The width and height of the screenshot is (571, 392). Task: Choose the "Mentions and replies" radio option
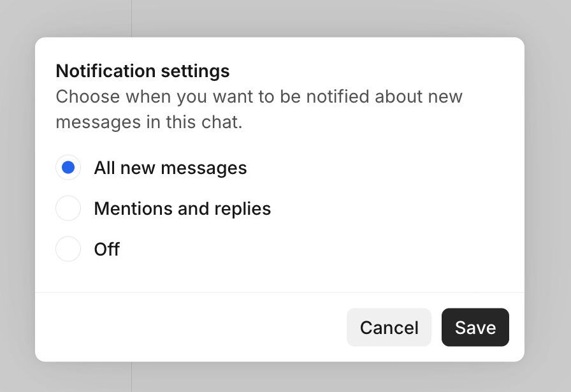[x=68, y=208]
